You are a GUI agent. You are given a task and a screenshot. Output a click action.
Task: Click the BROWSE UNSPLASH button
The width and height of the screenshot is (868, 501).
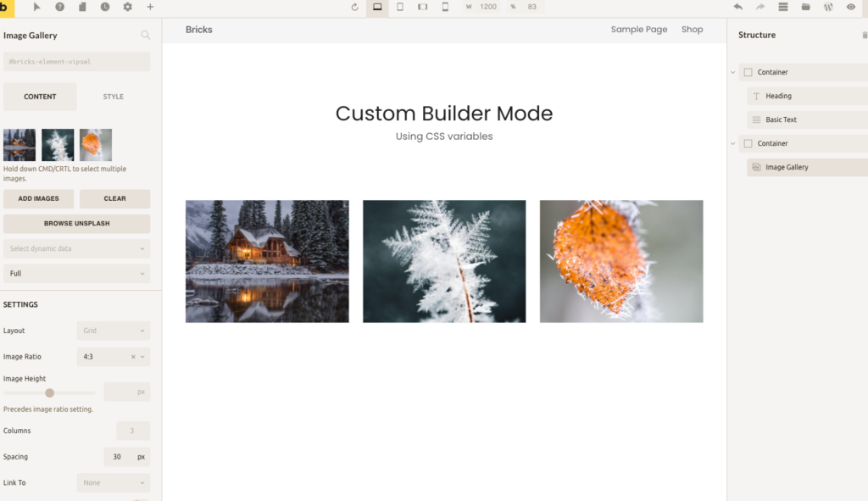click(76, 224)
